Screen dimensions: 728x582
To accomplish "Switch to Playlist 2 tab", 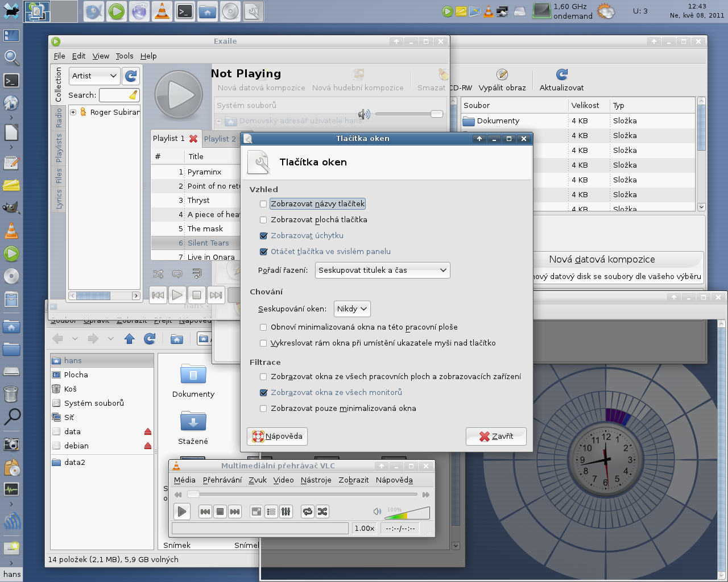I will (220, 139).
